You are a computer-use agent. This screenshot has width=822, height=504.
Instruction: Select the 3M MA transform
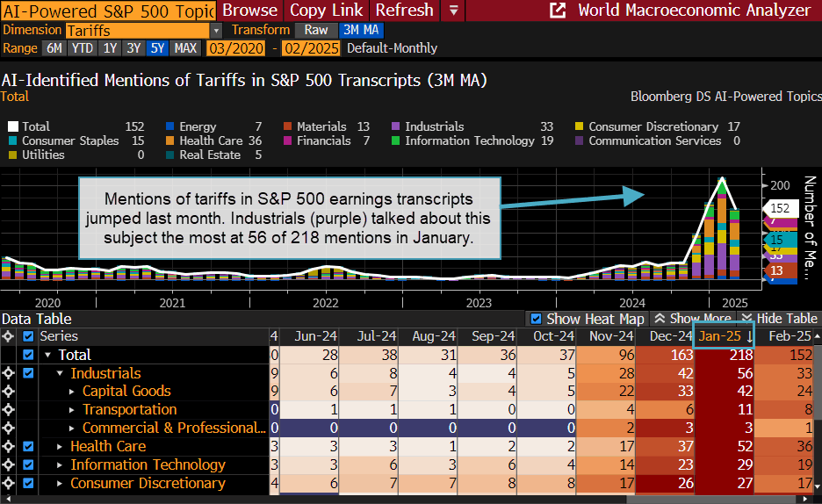click(361, 31)
